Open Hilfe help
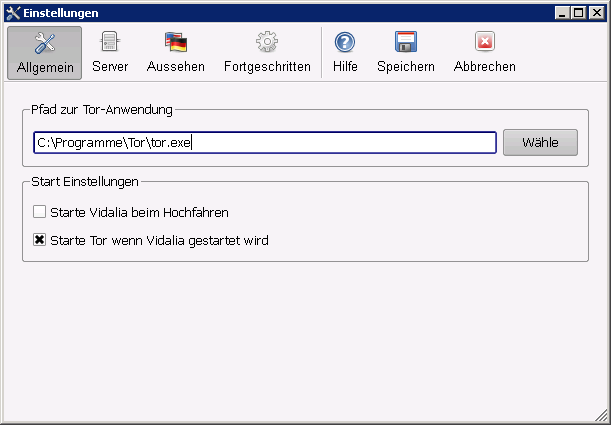611x425 pixels. pos(345,53)
